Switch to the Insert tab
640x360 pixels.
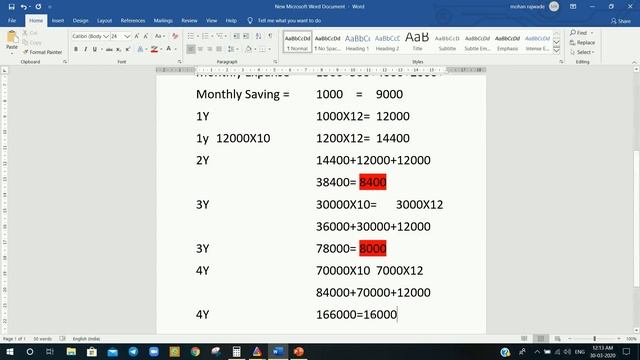(58, 20)
